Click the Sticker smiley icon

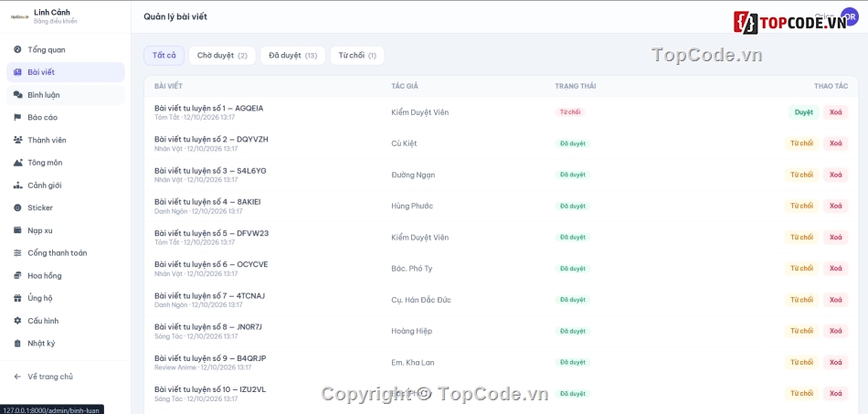coord(17,207)
